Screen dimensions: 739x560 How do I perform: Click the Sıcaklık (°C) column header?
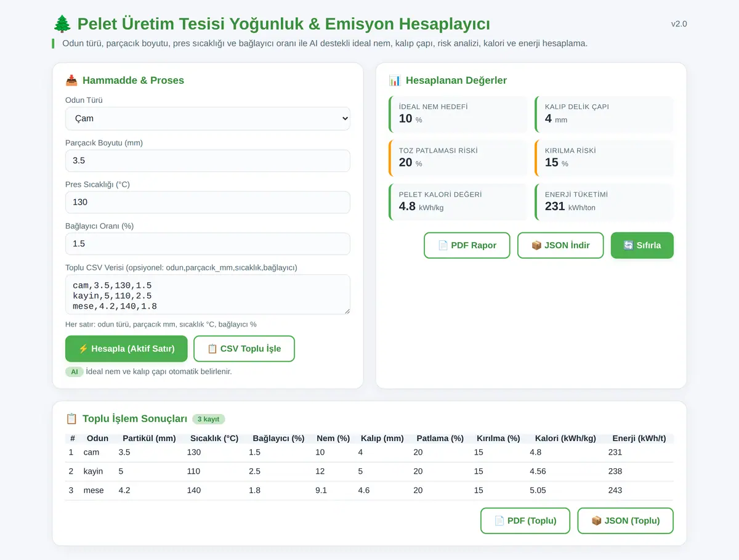click(214, 439)
